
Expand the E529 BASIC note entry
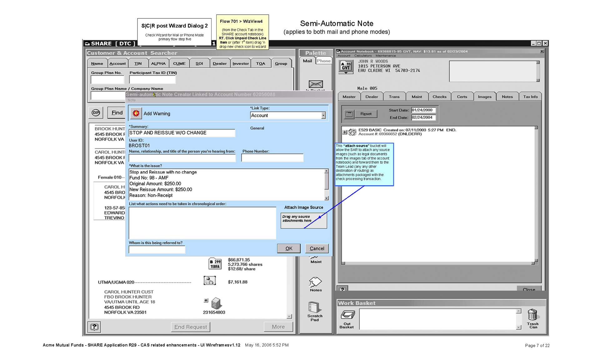345,132
